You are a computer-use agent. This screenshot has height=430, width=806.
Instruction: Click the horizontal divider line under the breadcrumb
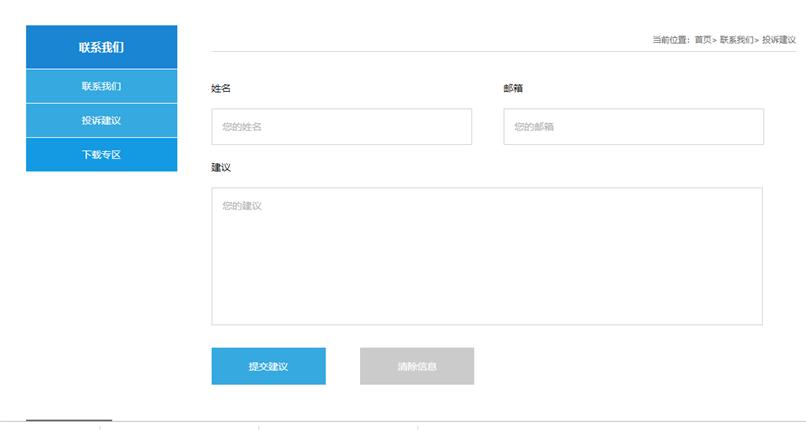(500, 51)
